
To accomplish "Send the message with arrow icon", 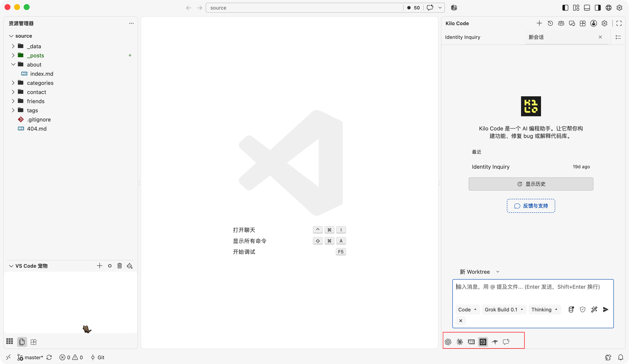I will click(x=606, y=310).
